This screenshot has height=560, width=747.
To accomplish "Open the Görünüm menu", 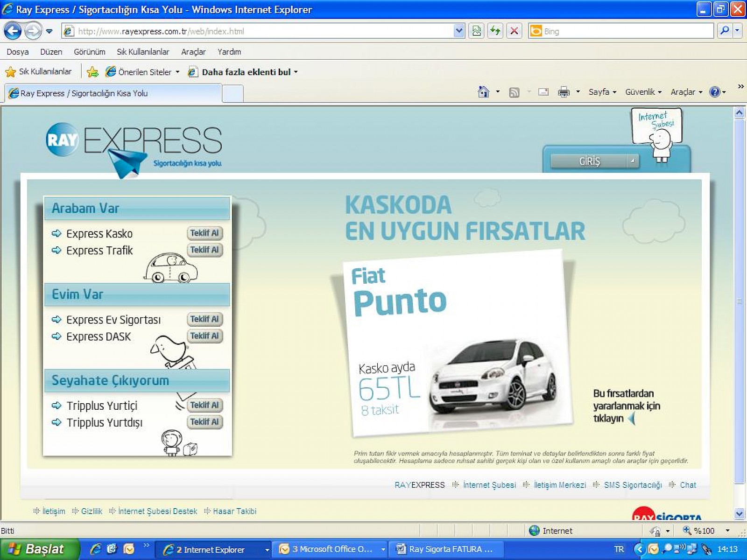I will [x=89, y=52].
